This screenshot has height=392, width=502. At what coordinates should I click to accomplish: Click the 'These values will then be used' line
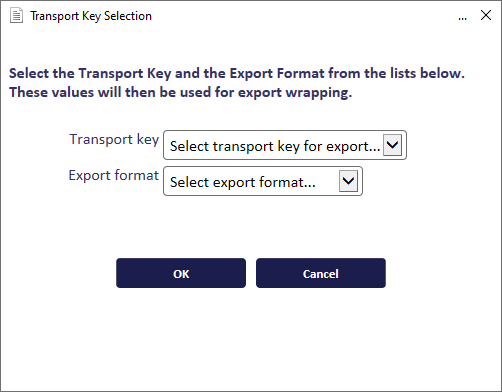coord(180,92)
